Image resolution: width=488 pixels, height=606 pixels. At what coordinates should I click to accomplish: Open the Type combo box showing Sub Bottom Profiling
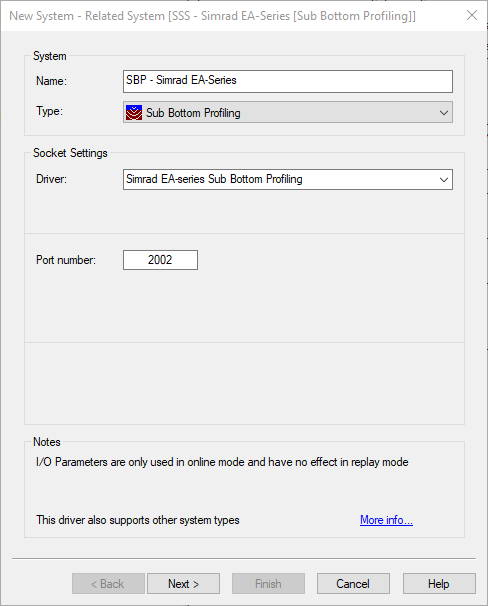pos(288,112)
